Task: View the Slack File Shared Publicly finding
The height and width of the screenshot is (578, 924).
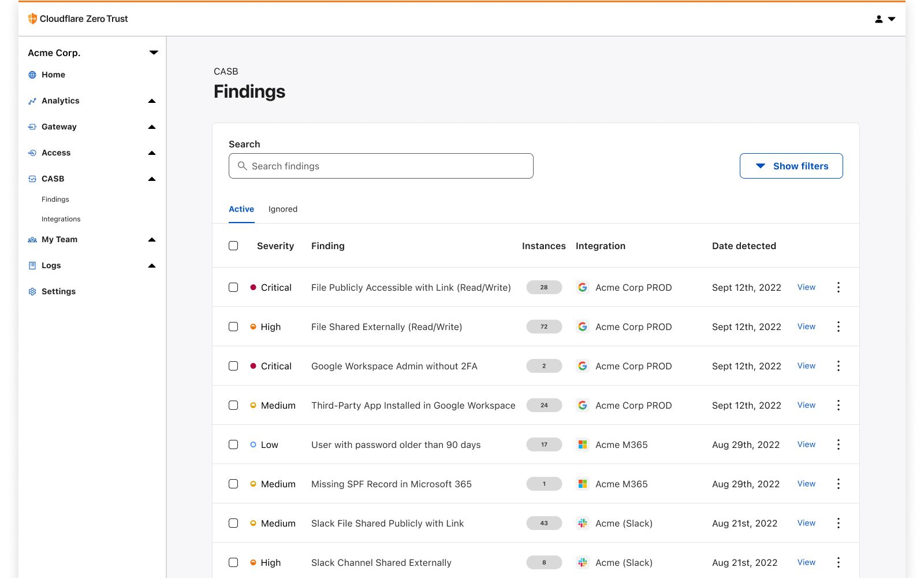Action: coord(806,523)
